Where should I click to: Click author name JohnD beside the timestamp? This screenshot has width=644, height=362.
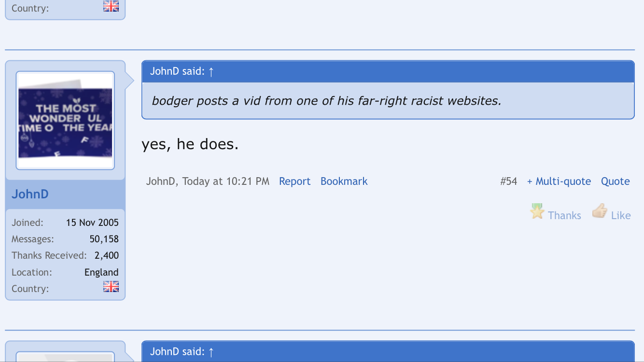pyautogui.click(x=161, y=181)
